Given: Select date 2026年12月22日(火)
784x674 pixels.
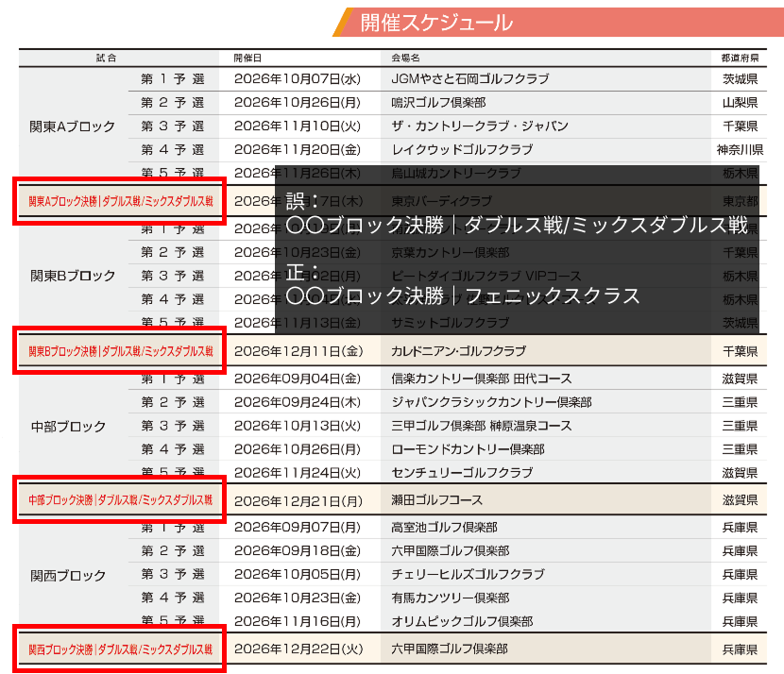Looking at the screenshot, I should click(x=298, y=649).
